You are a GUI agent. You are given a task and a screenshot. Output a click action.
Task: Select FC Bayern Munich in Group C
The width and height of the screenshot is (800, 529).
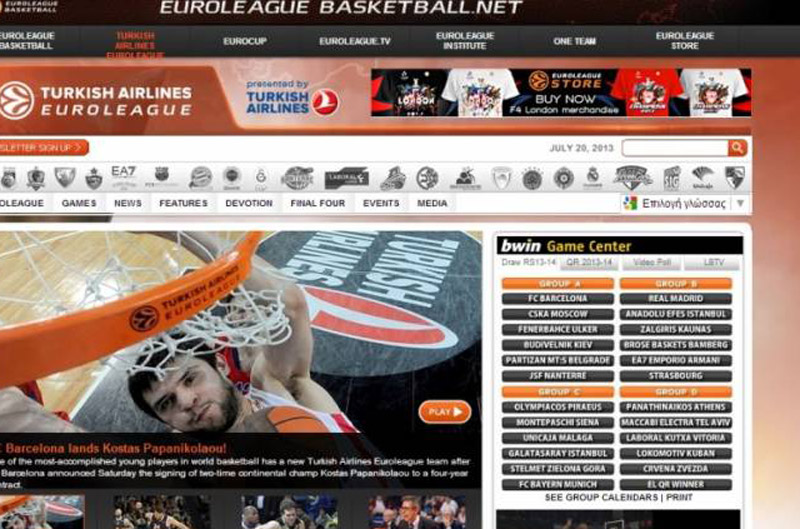[x=558, y=484]
